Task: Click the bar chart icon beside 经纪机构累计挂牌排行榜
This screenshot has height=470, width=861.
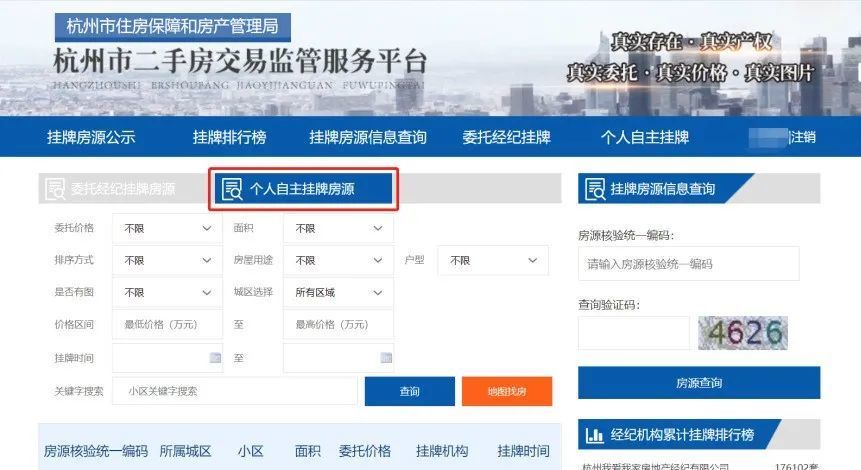Action: [x=595, y=435]
